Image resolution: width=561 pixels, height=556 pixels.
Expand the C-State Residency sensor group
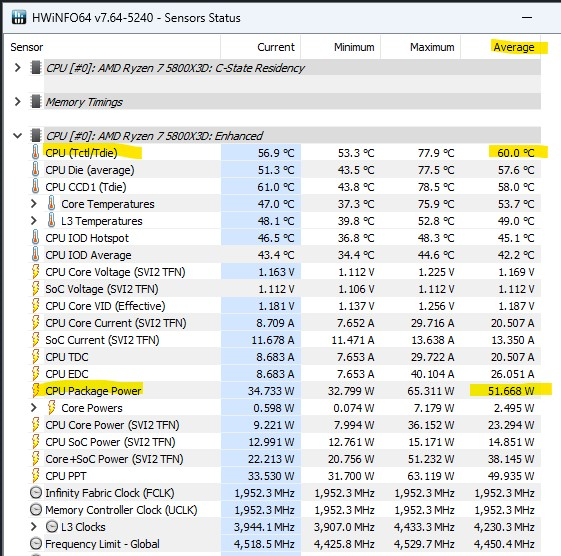pos(17,68)
